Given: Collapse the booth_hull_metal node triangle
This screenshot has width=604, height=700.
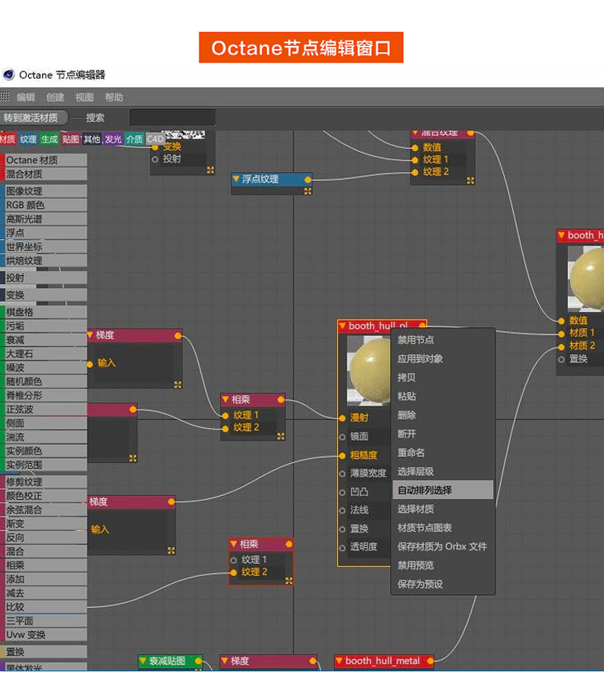Looking at the screenshot, I should point(339,660).
